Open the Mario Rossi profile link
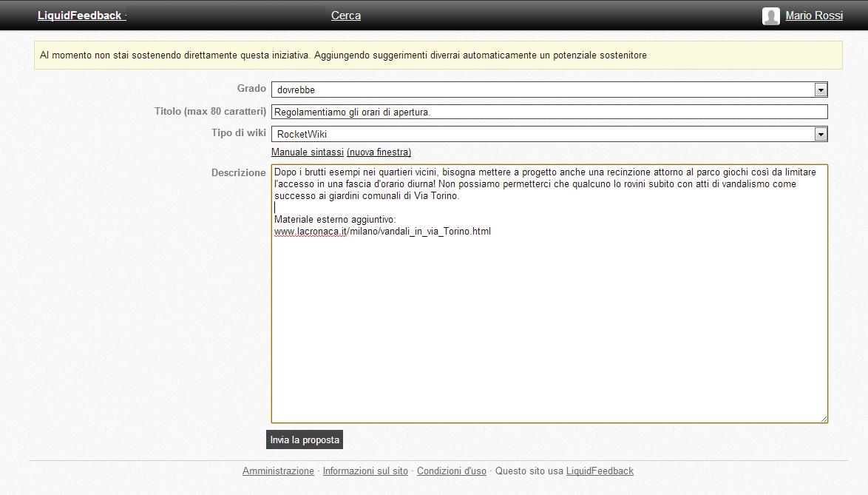This screenshot has height=495, width=868. click(813, 16)
